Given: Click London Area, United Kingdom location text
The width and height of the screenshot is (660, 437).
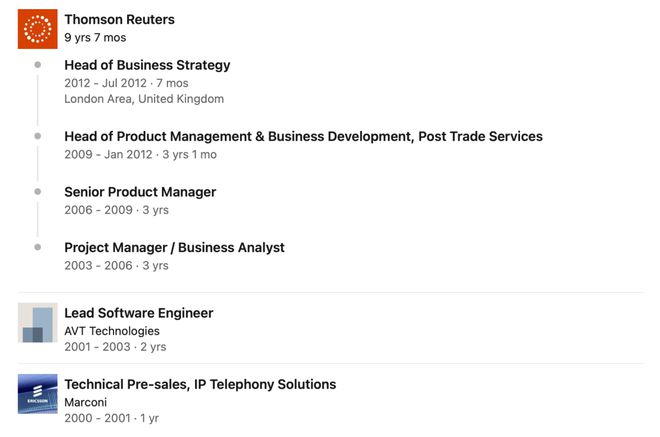Looking at the screenshot, I should point(144,99).
